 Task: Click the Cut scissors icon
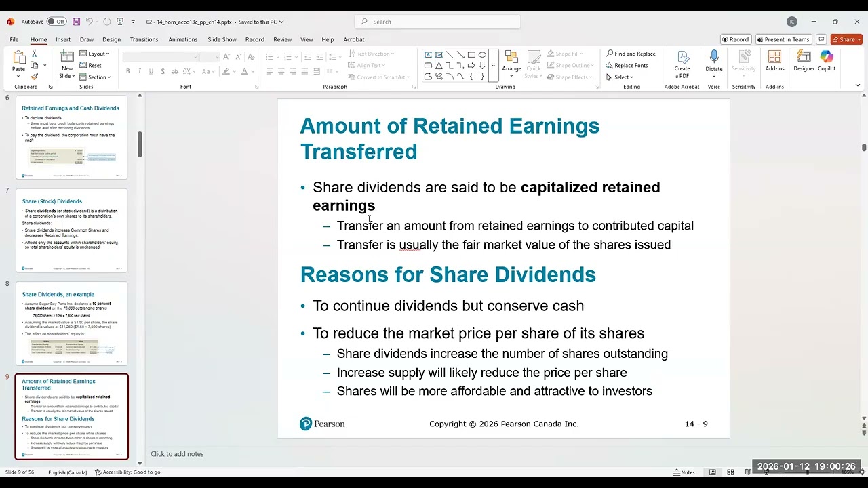pos(35,54)
